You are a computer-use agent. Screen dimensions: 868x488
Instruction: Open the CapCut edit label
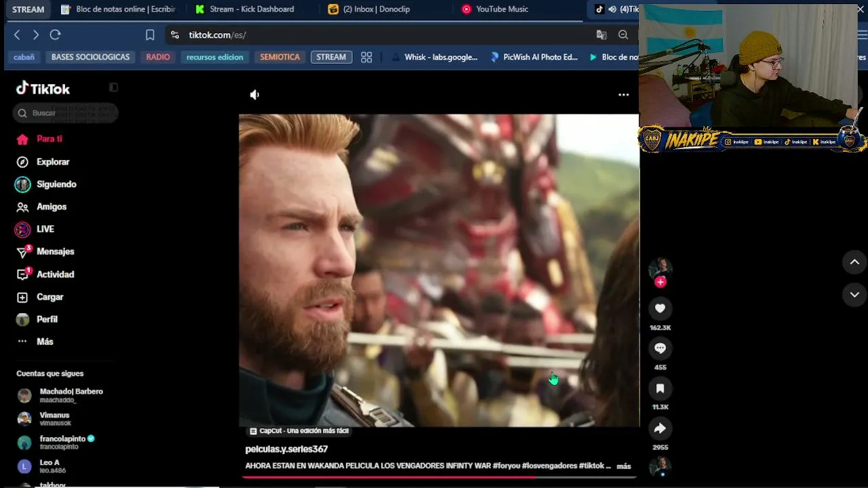298,431
